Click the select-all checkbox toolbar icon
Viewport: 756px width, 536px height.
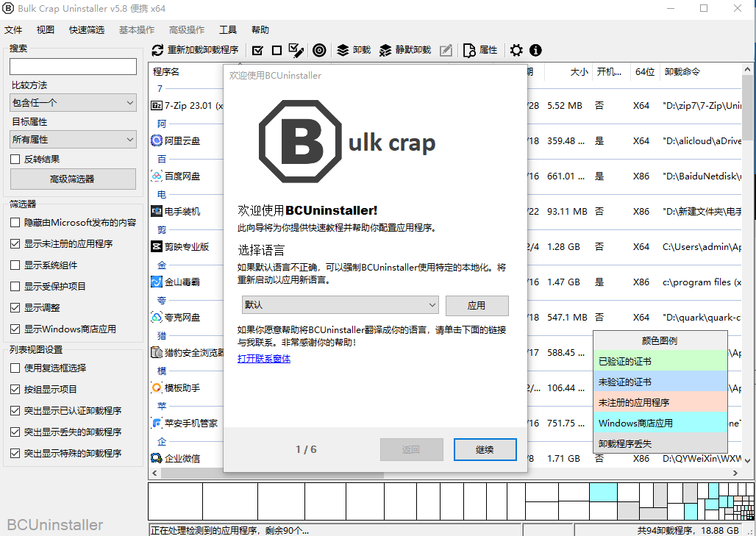(258, 50)
